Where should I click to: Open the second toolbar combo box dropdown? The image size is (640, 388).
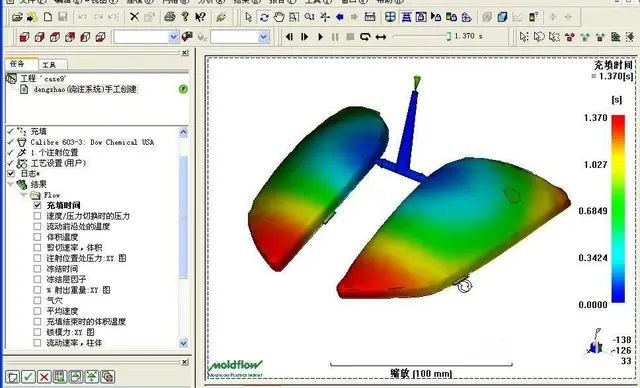(x=264, y=37)
